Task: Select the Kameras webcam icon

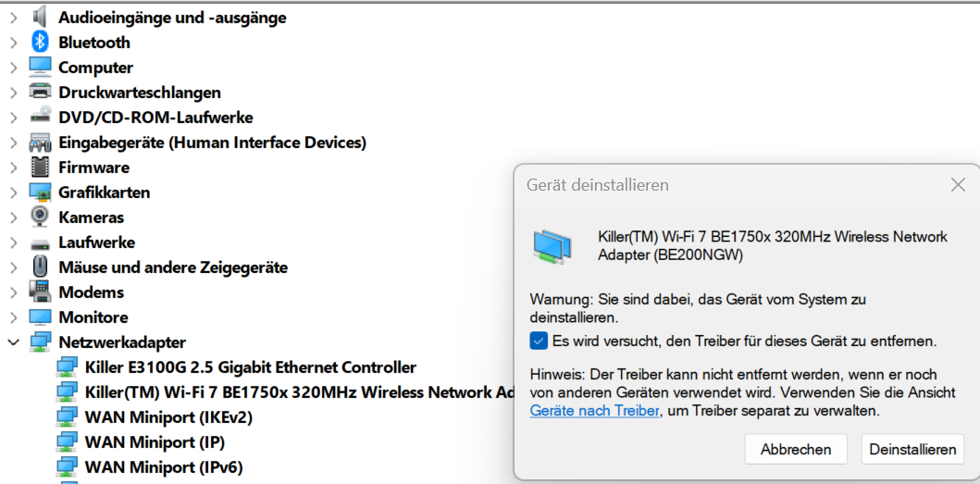Action: point(40,217)
